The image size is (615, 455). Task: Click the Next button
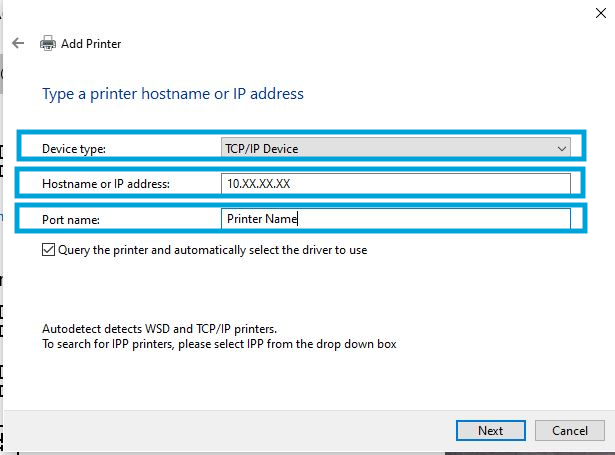coord(490,431)
